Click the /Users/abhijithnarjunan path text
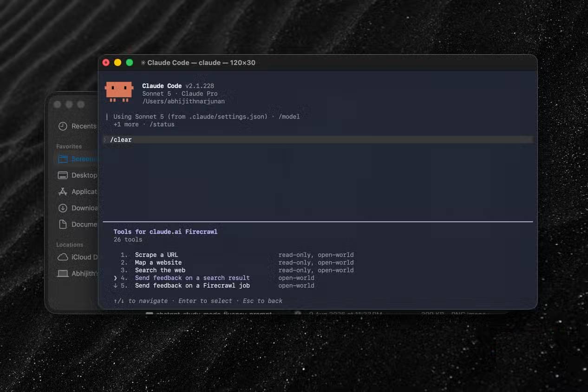 click(183, 101)
